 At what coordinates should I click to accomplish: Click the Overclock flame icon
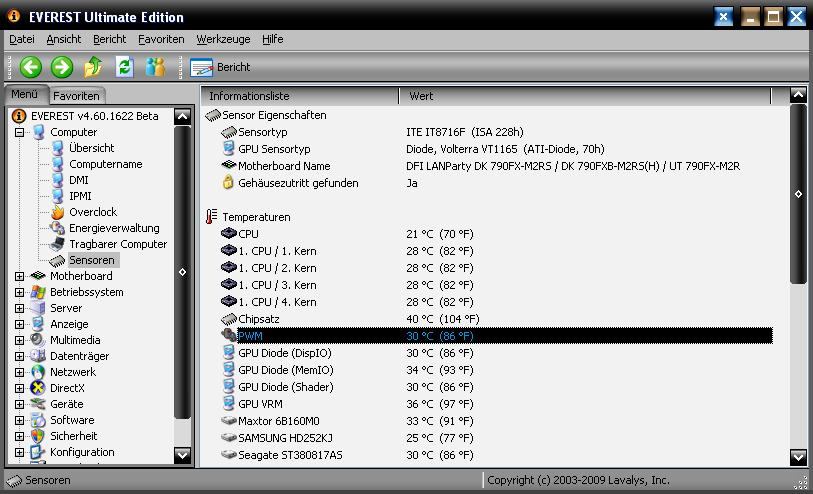click(x=58, y=213)
